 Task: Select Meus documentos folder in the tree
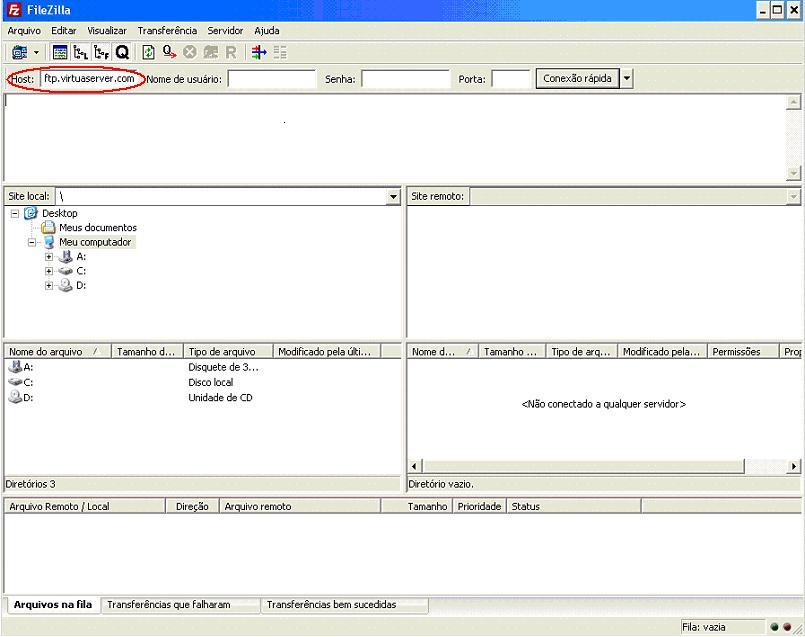[98, 227]
